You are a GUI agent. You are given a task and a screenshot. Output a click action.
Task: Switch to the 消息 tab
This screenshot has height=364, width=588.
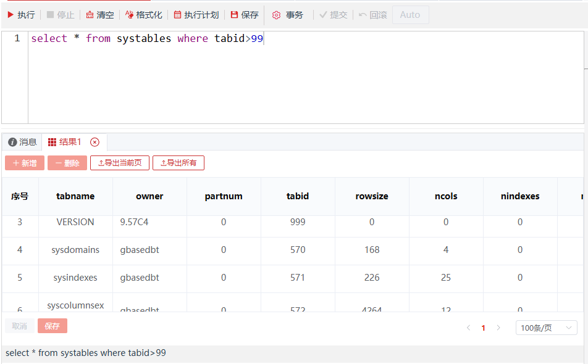point(23,142)
